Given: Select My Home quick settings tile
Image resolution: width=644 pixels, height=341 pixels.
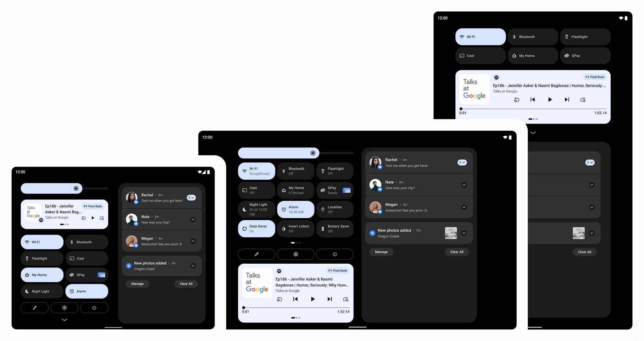Looking at the screenshot, I should click(x=42, y=275).
